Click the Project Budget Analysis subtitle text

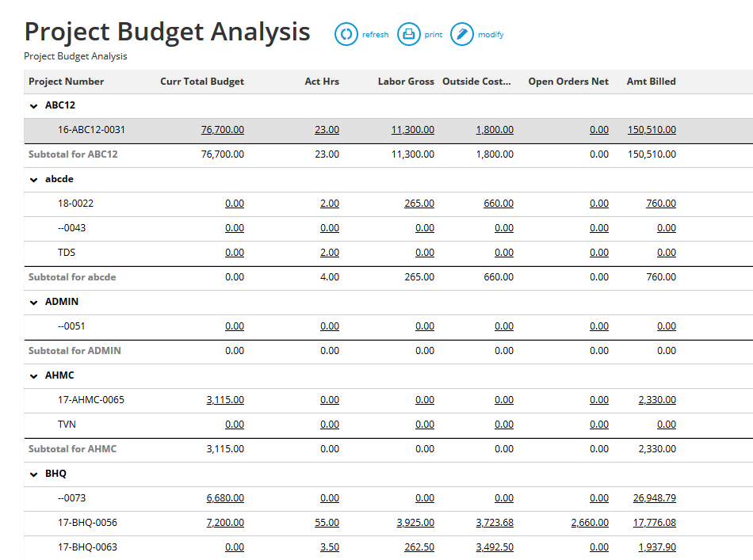pos(75,56)
